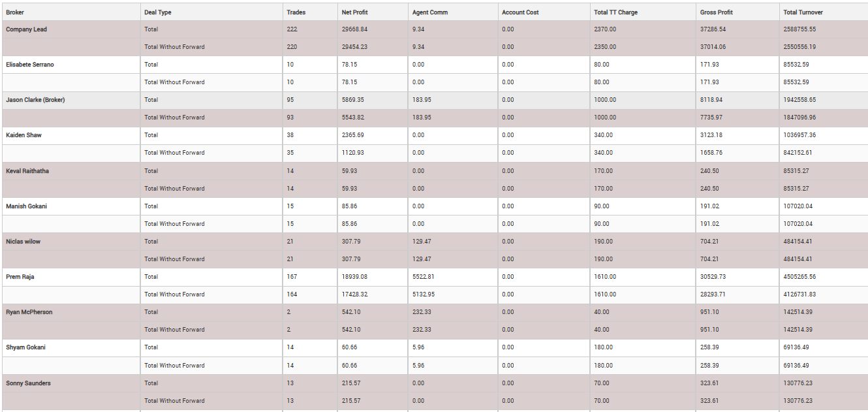The image size is (868, 412).
Task: Select the Kaiden Shaw broker cell
Action: click(24, 135)
